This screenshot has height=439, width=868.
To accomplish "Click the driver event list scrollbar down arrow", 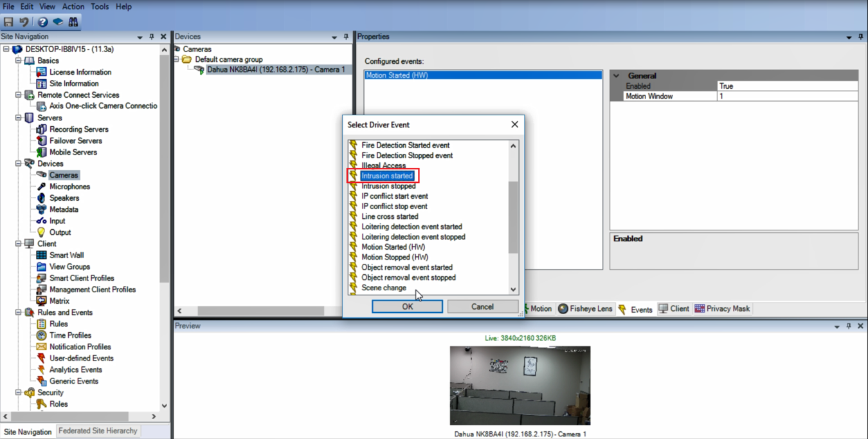I will pos(513,290).
